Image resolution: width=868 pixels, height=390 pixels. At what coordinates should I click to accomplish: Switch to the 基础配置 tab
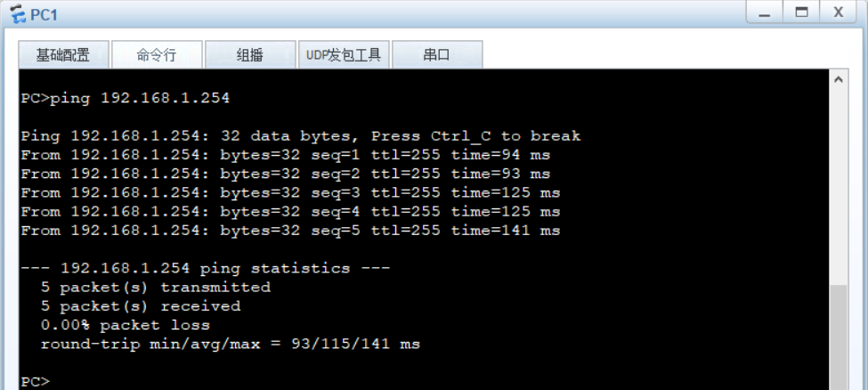62,55
